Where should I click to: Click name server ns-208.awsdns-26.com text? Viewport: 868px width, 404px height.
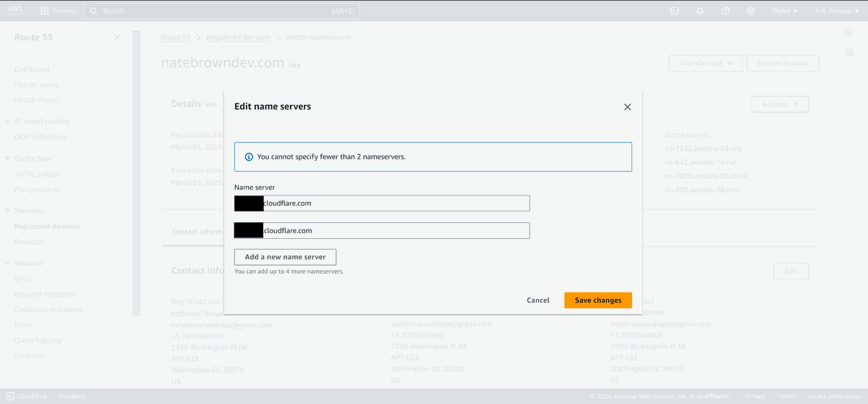click(x=702, y=190)
